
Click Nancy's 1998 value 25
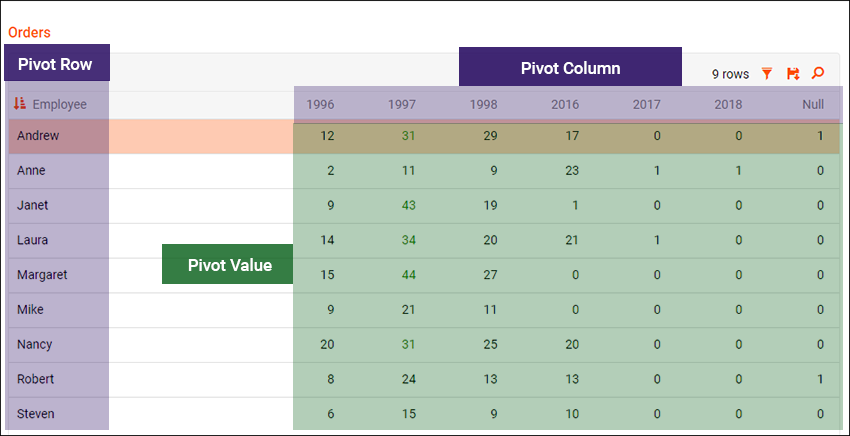(x=491, y=344)
